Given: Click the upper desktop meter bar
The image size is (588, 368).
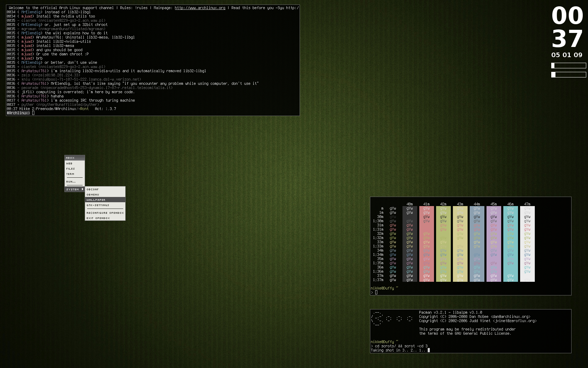Looking at the screenshot, I should pyautogui.click(x=568, y=66).
